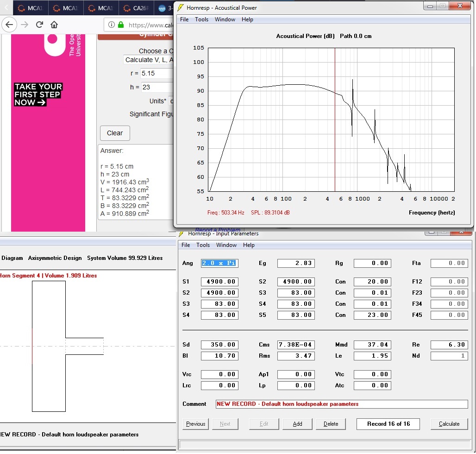Click the Cms 7.38E-04 input field
476x454 pixels.
coord(296,345)
